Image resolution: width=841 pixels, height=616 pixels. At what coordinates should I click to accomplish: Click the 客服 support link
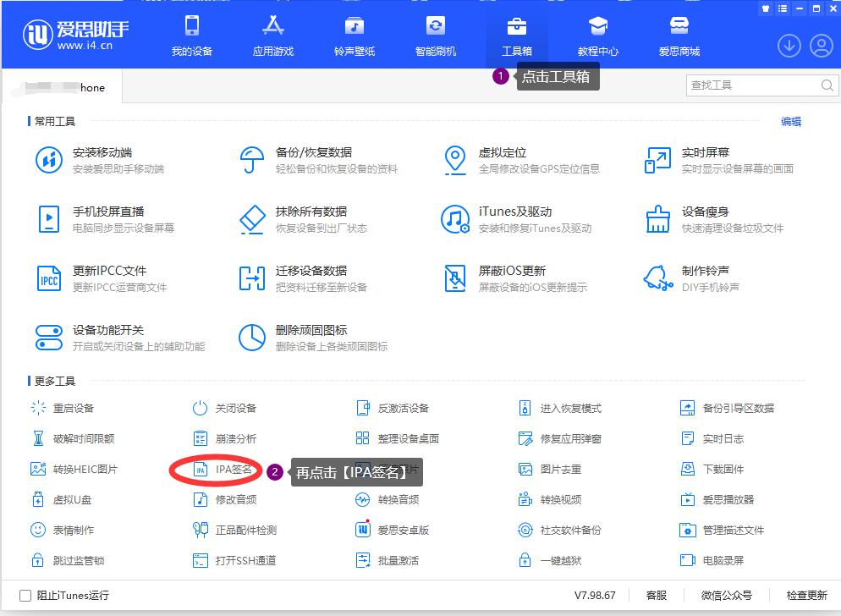(656, 596)
